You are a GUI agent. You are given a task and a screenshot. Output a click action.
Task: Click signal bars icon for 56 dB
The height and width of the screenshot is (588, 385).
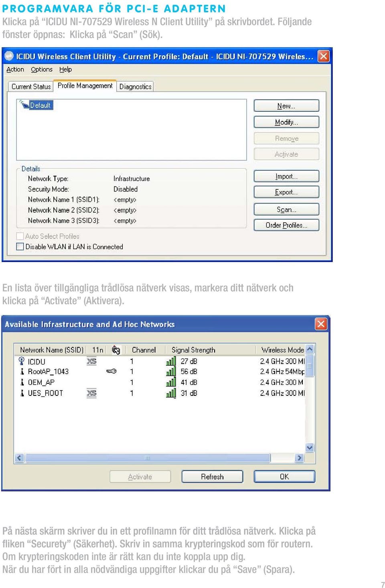[171, 372]
